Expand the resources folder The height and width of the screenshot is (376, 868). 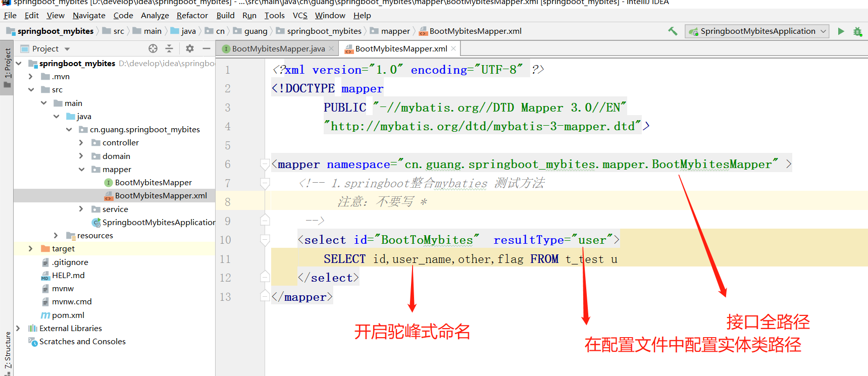pyautogui.click(x=56, y=235)
